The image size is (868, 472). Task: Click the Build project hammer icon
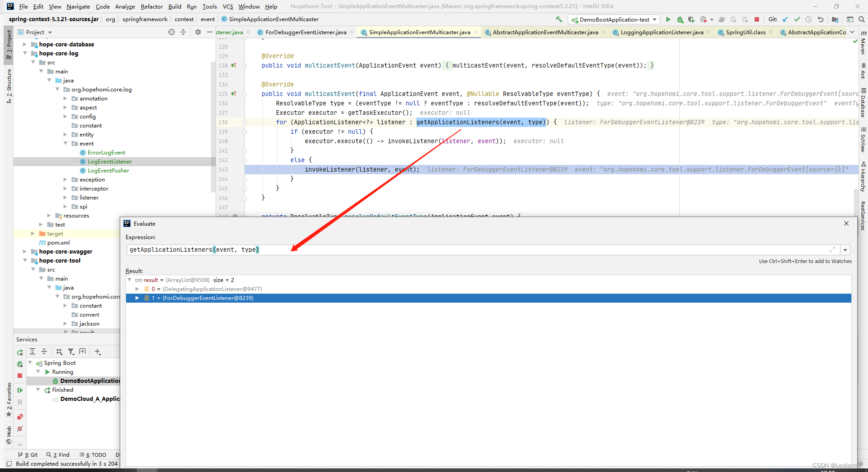[x=559, y=19]
